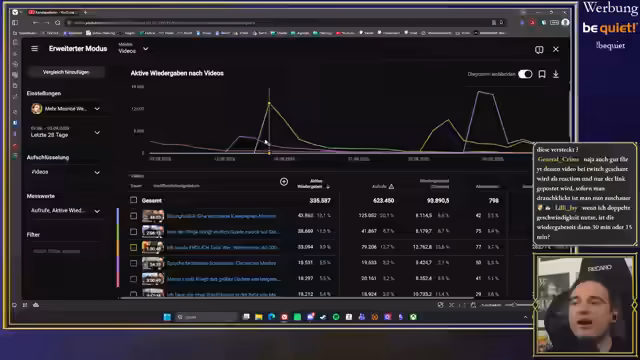Click the Vergleich hinzufügen button
Viewport: 640px width, 360px height.
(x=66, y=72)
